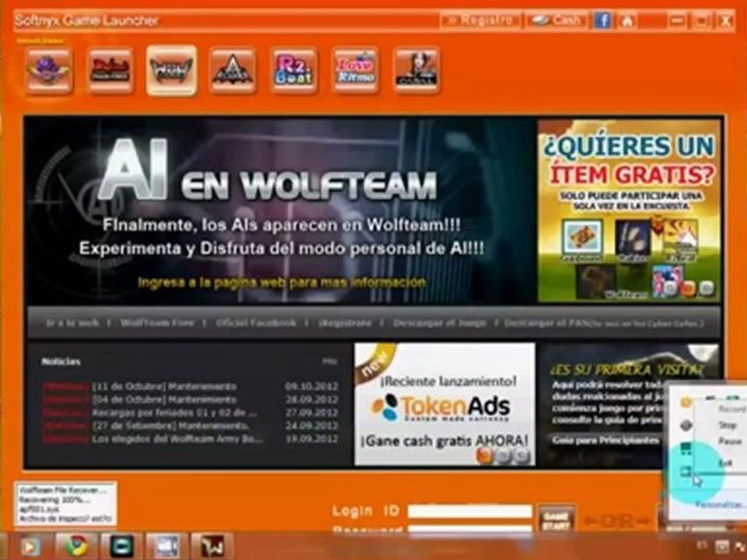Open the Cash button in the header
The image size is (747, 560).
pos(556,20)
